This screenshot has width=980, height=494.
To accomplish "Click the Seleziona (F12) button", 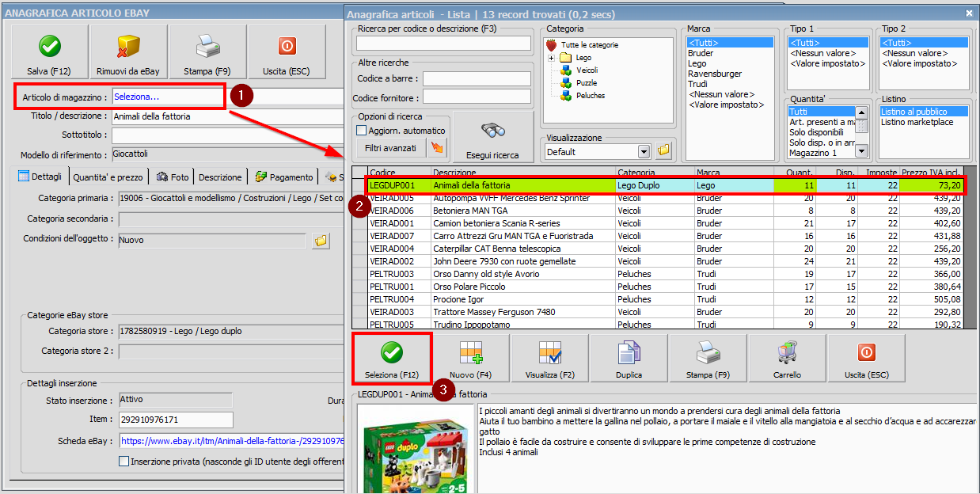I will coord(391,361).
